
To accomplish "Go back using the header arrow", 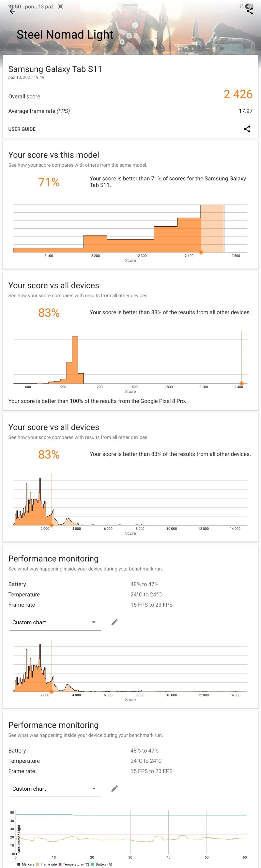I will click(x=12, y=11).
